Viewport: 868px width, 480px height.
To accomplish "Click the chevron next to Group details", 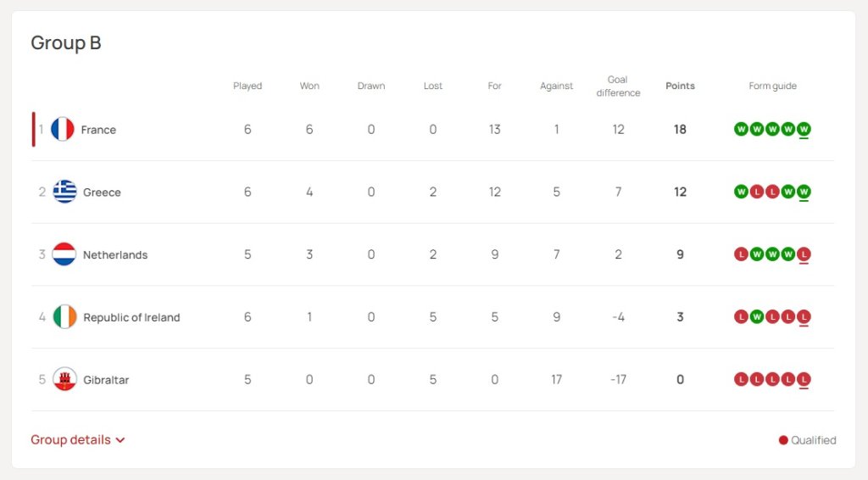I will (x=120, y=440).
